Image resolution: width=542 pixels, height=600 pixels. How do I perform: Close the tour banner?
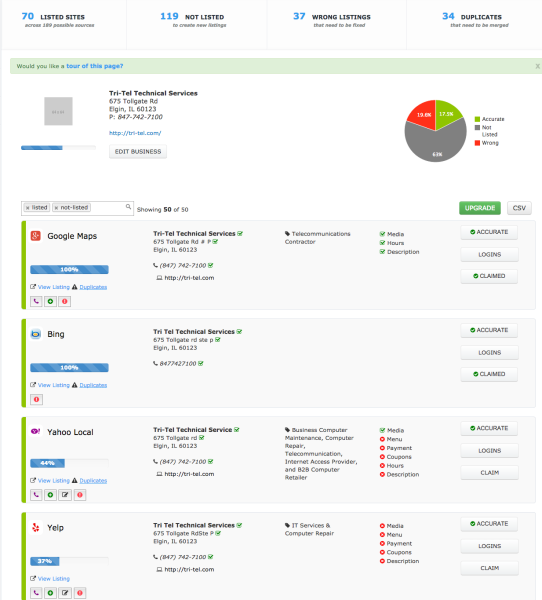[537, 66]
